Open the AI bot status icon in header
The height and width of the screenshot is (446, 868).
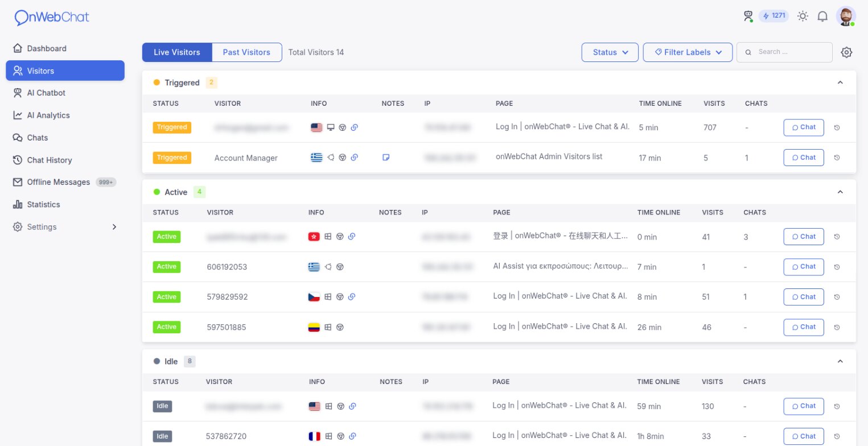pos(748,16)
